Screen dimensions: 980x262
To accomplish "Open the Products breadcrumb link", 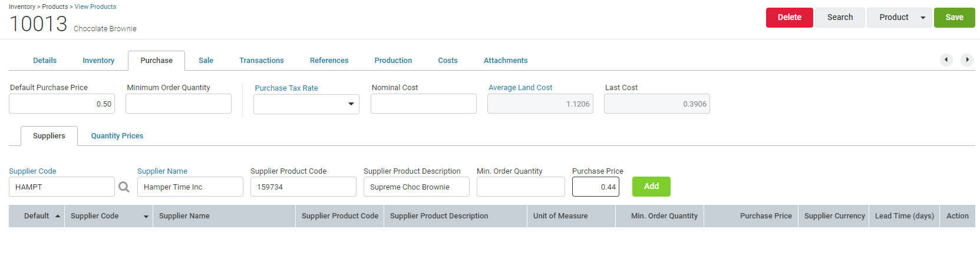I will (x=55, y=6).
